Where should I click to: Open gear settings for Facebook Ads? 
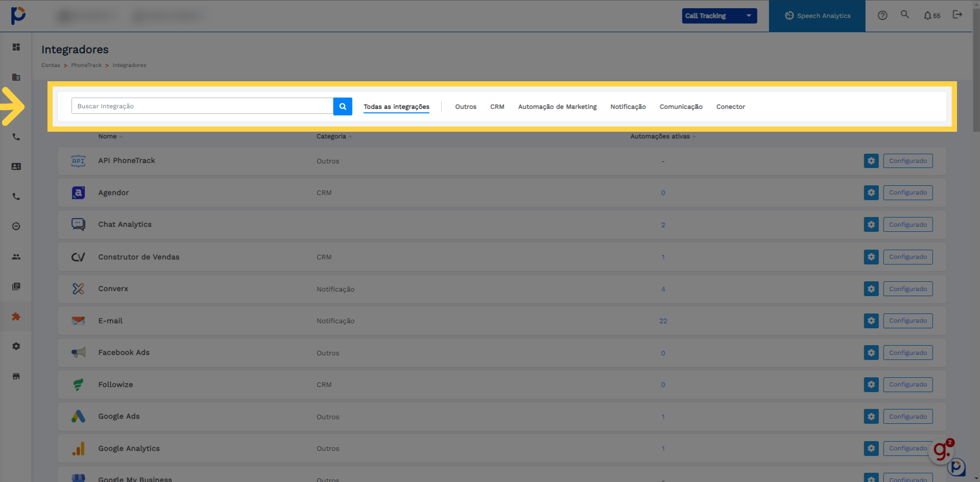[871, 353]
